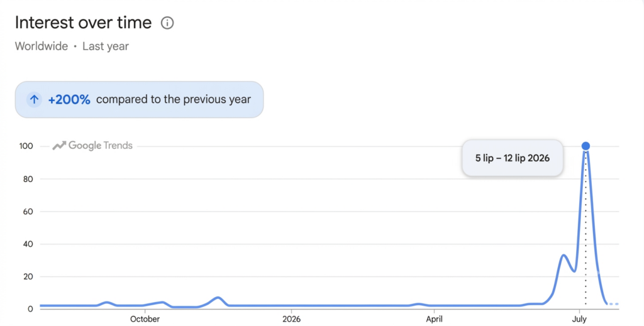Viewport: 644px width, 326px height.
Task: Click the July label on x-axis
Action: [x=579, y=319]
